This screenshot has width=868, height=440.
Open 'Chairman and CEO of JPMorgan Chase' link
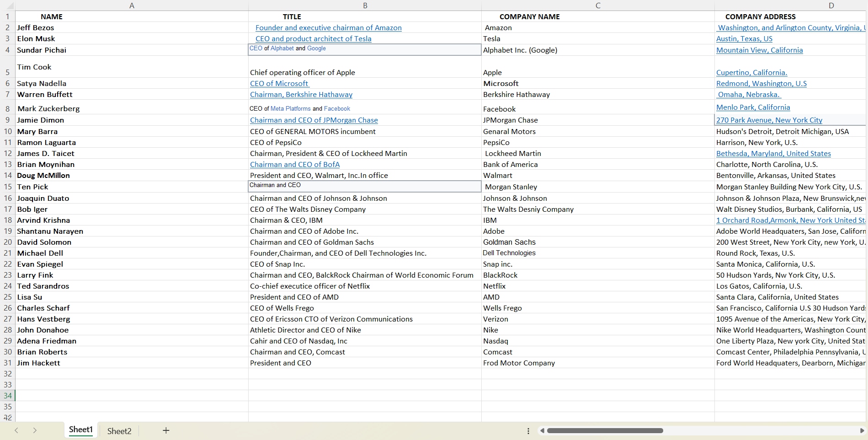(314, 120)
